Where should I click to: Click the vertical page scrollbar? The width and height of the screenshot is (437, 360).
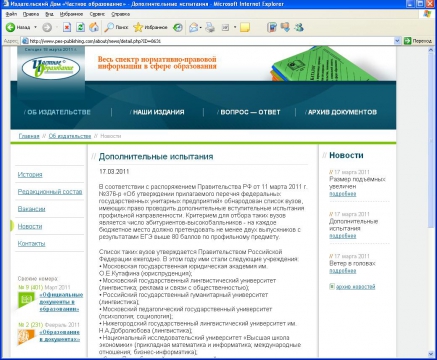click(x=431, y=200)
